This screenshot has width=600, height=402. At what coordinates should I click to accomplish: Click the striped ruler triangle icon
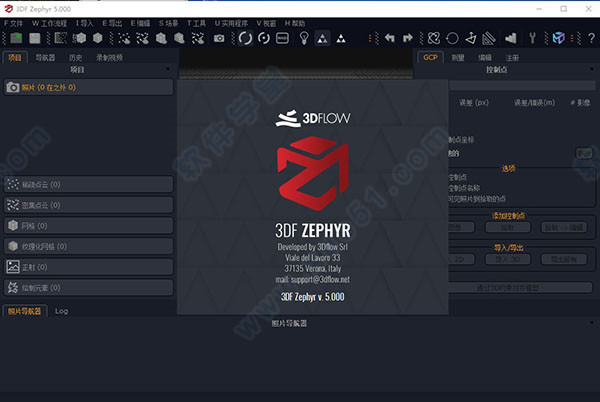pyautogui.click(x=489, y=38)
